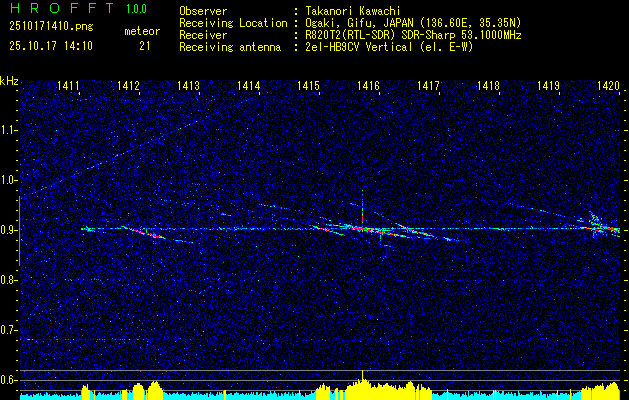Screen dimensions: 629x400
Task: Click the 0.6 kHz frequency label
Action: point(8,380)
